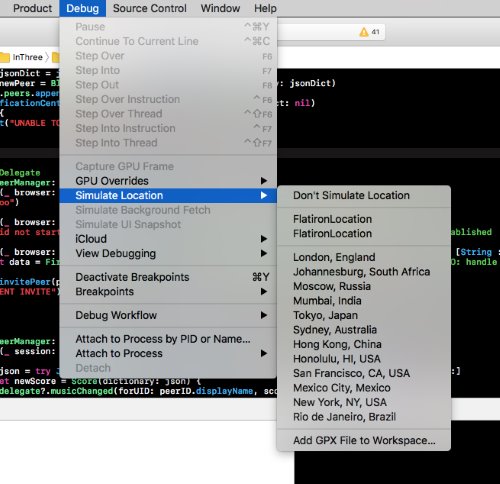Expand the GPU Overrides submenu
The image size is (500, 484).
(x=168, y=181)
